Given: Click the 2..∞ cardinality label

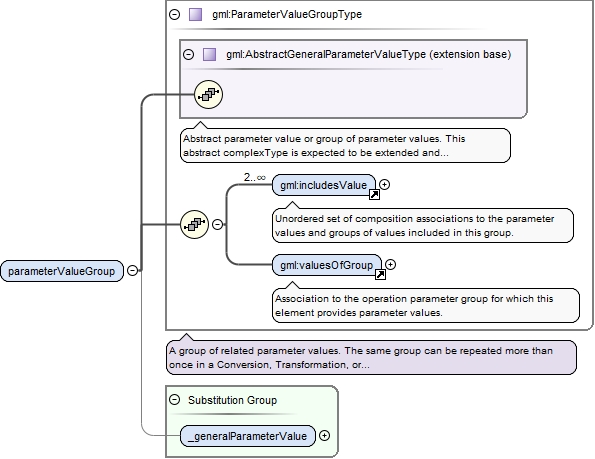Looking at the screenshot, I should tap(255, 177).
